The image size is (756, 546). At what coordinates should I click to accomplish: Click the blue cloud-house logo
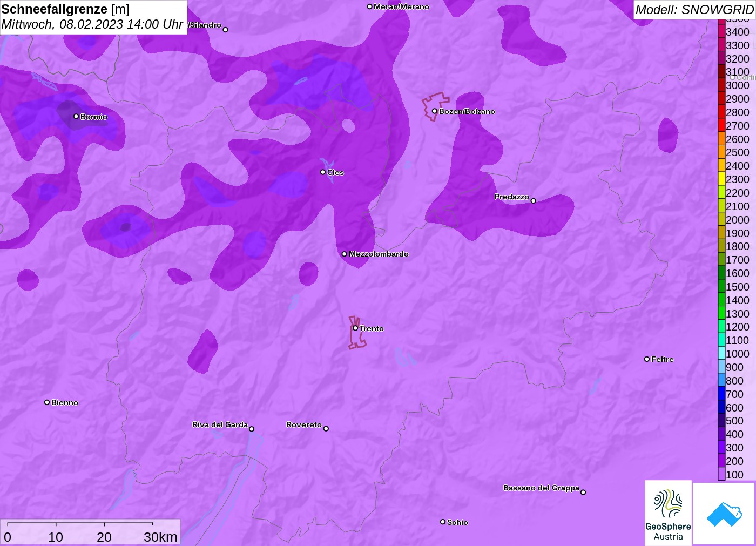[x=724, y=514]
